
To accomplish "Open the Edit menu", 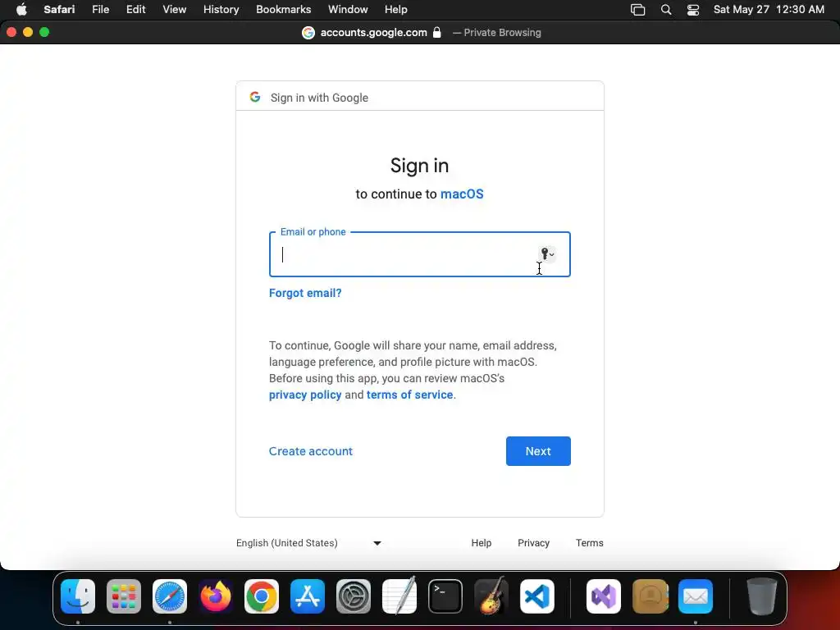I will 135,10.
